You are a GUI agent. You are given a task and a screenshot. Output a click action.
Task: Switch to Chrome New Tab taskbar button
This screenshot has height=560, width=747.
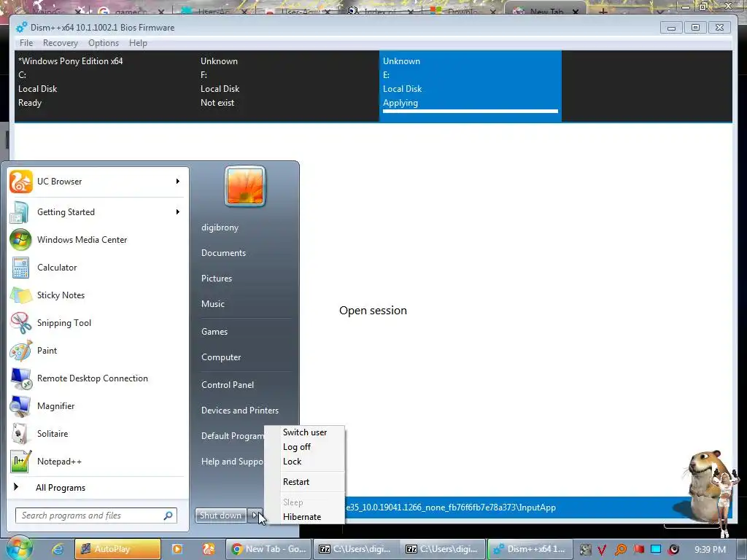[268, 549]
